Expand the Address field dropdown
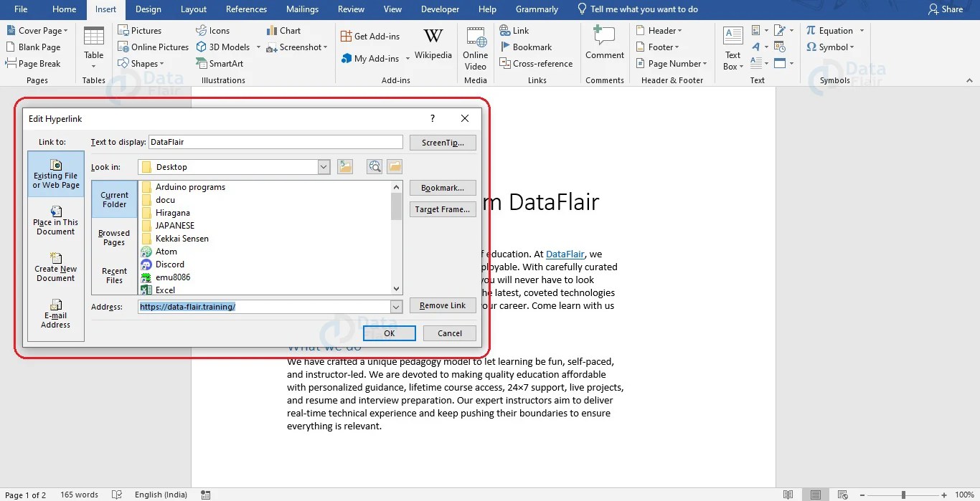Viewport: 980px width, 501px height. point(397,306)
